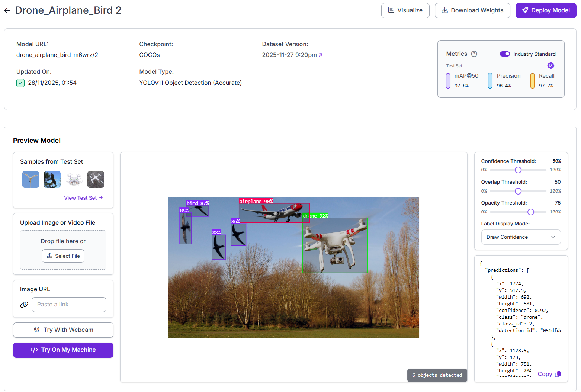
Task: Click Try With Webcam button
Action: tap(63, 330)
